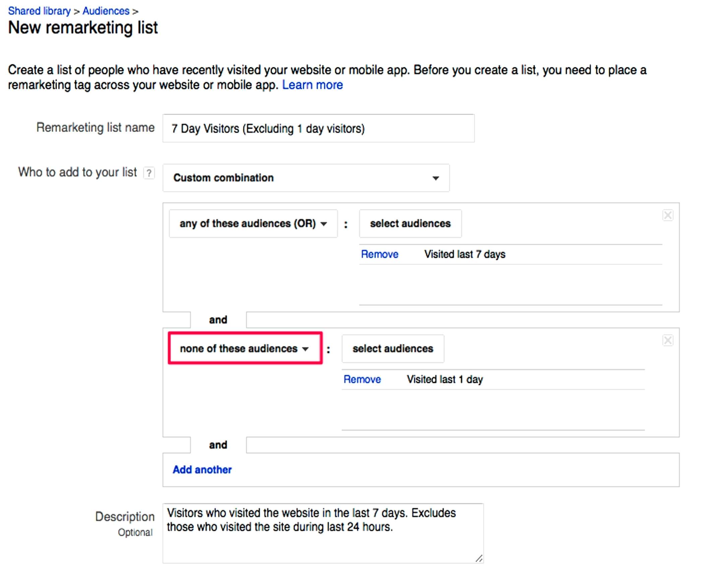Close the first audience condition box
Image resolution: width=728 pixels, height=570 pixels.
pos(667,215)
